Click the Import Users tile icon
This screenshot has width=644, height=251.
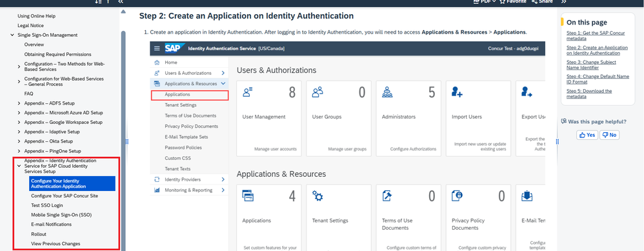click(x=457, y=92)
